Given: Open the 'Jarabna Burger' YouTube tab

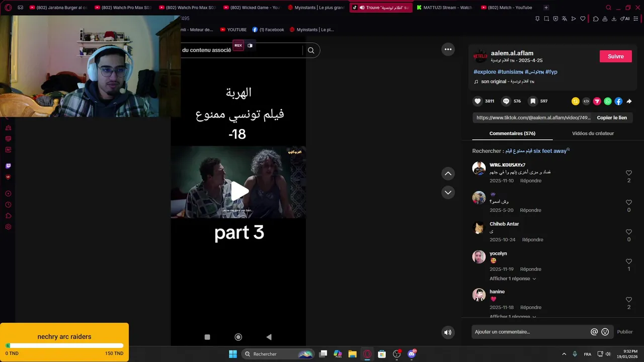Looking at the screenshot, I should [x=58, y=8].
